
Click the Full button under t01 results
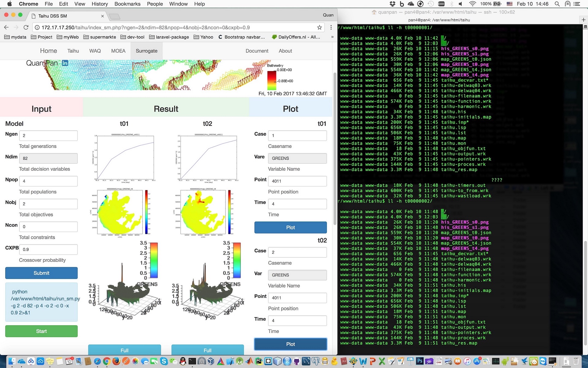click(x=124, y=350)
